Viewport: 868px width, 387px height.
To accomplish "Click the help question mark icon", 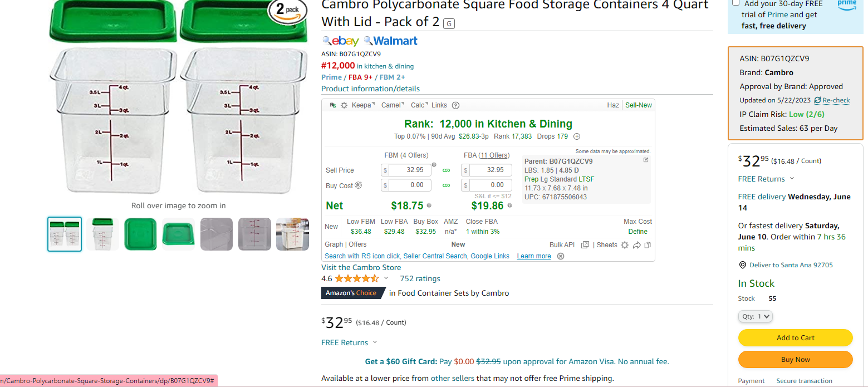I will tap(455, 105).
